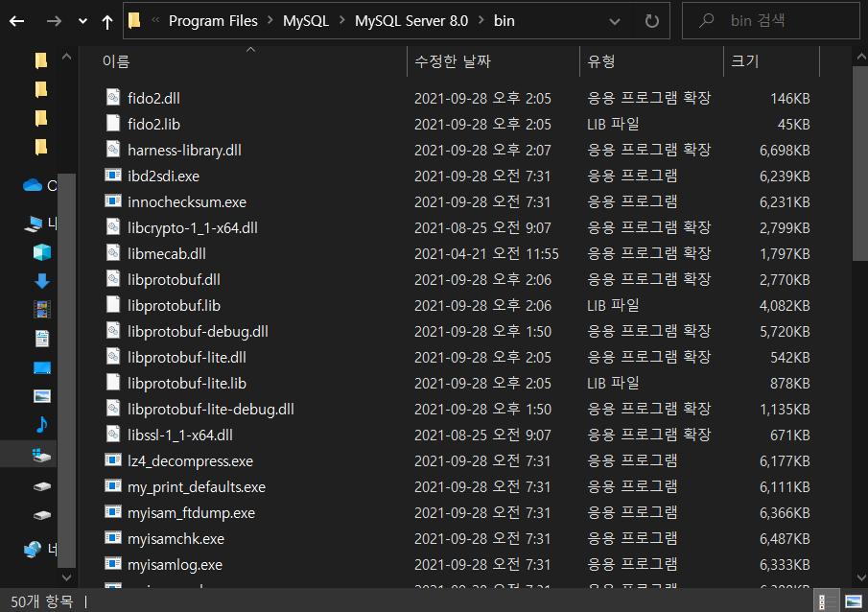The width and height of the screenshot is (868, 612).
Task: Open Program Files breadcrumb
Action: (x=213, y=21)
